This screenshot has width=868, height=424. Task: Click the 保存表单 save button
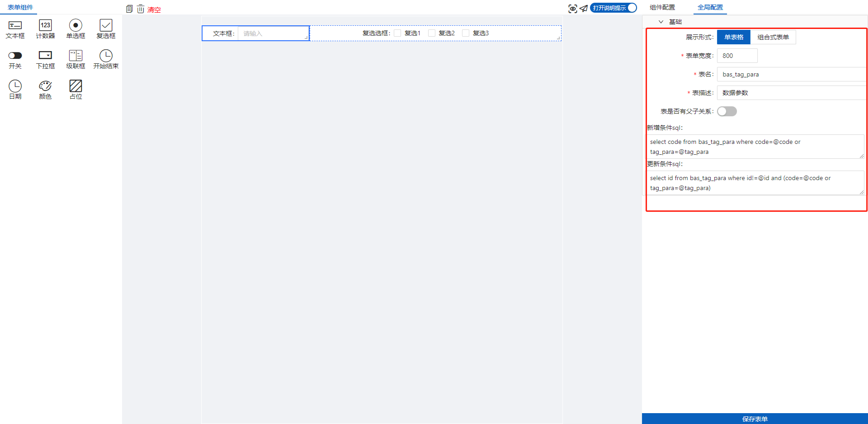click(x=755, y=419)
